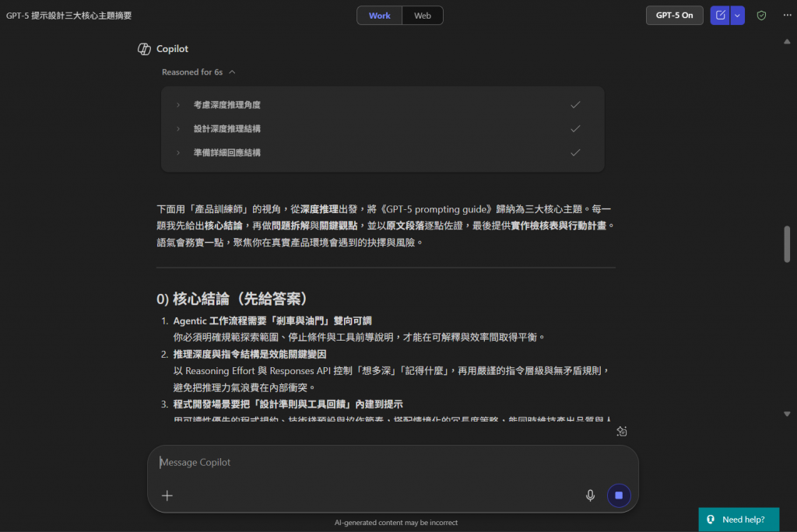Screen dimensions: 797x532
Task: Click the chat scrollbar down arrow
Action: tap(787, 414)
